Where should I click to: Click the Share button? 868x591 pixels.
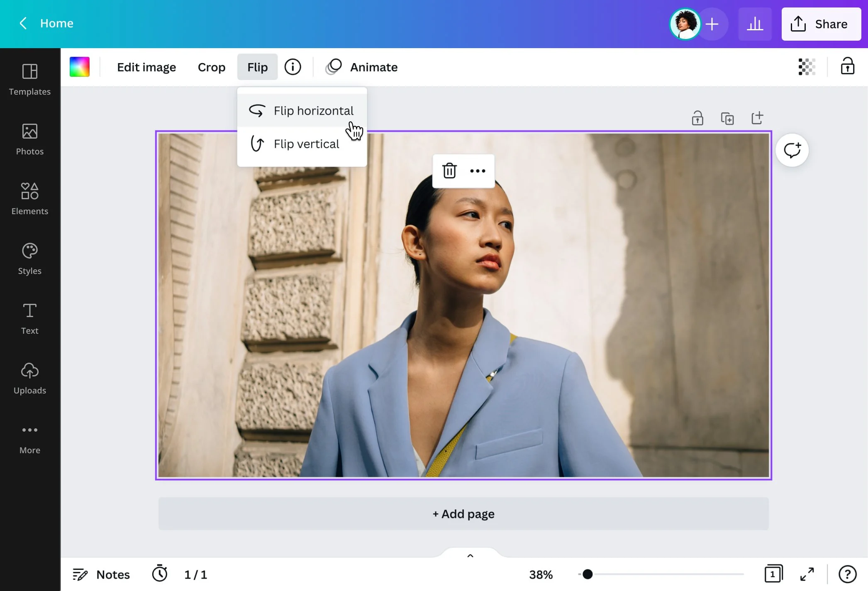(821, 24)
